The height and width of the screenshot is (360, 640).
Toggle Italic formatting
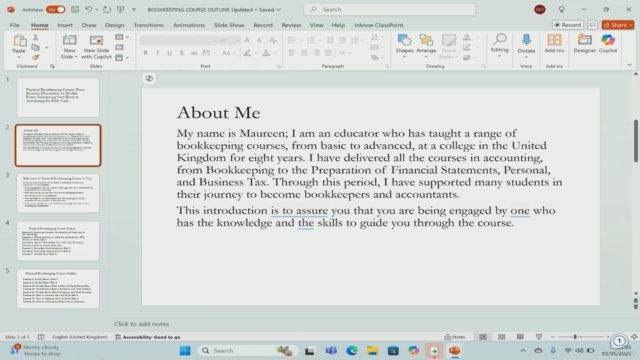(x=158, y=53)
